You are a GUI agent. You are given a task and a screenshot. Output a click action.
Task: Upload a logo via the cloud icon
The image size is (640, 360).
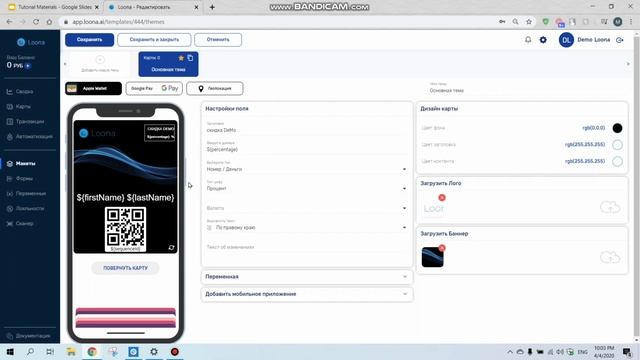click(x=610, y=207)
